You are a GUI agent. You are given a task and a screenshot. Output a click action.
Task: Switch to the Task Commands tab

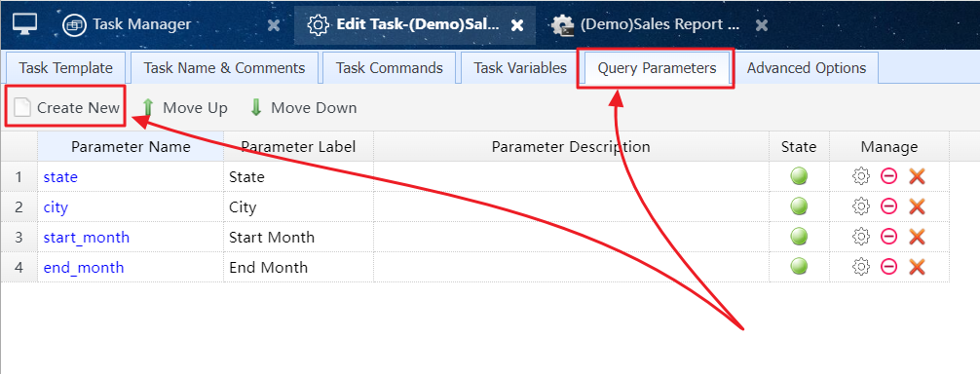click(x=390, y=68)
